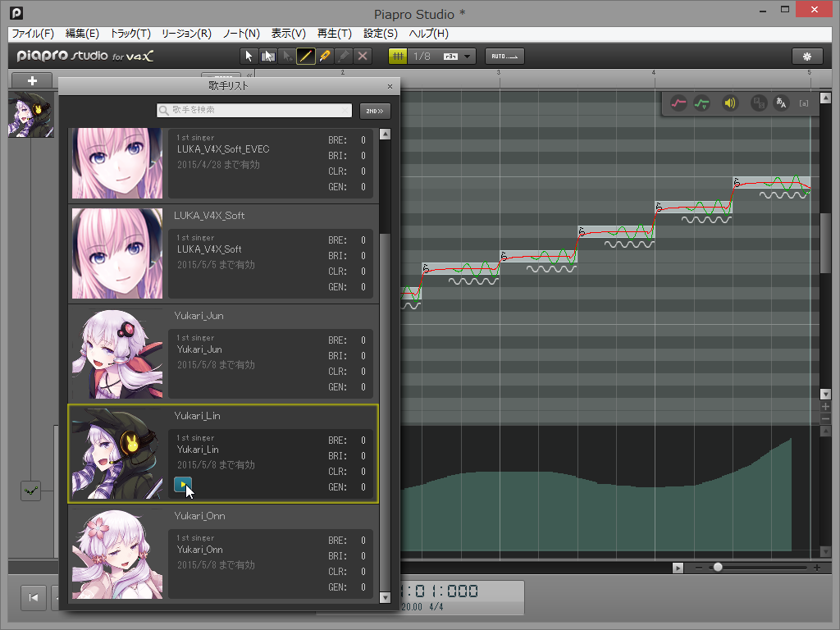Click the piano roll scroll down arrow

(x=825, y=395)
